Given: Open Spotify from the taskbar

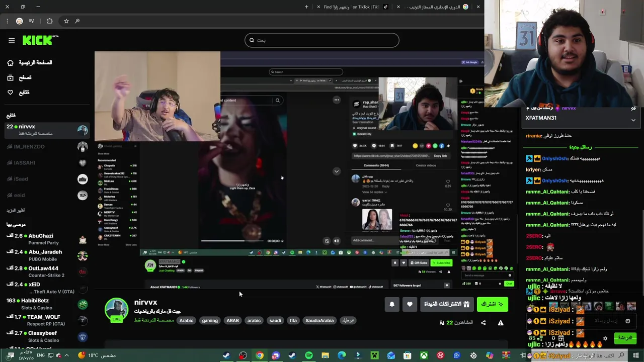Looking at the screenshot, I should [309, 355].
